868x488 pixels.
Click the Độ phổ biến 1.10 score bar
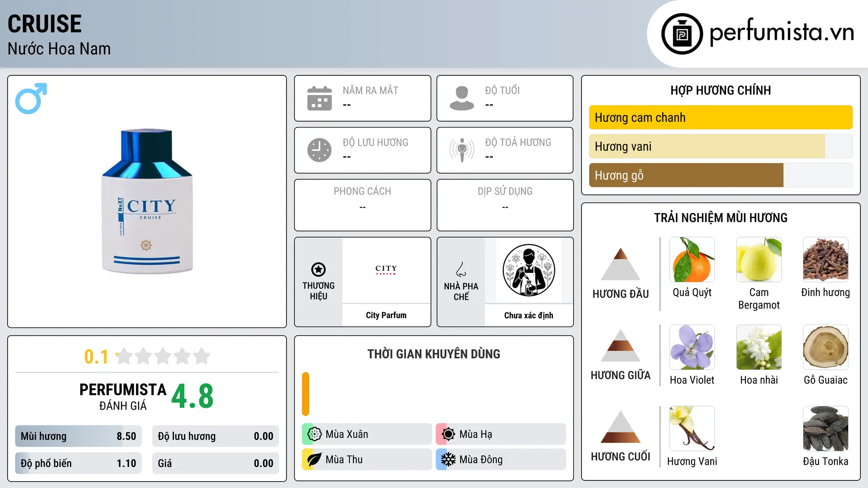(78, 463)
